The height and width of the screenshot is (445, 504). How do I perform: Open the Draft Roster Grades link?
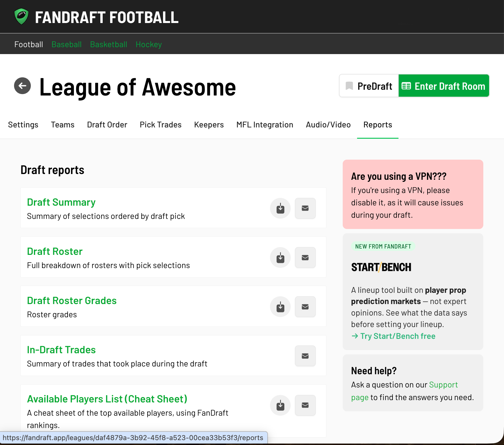(72, 301)
